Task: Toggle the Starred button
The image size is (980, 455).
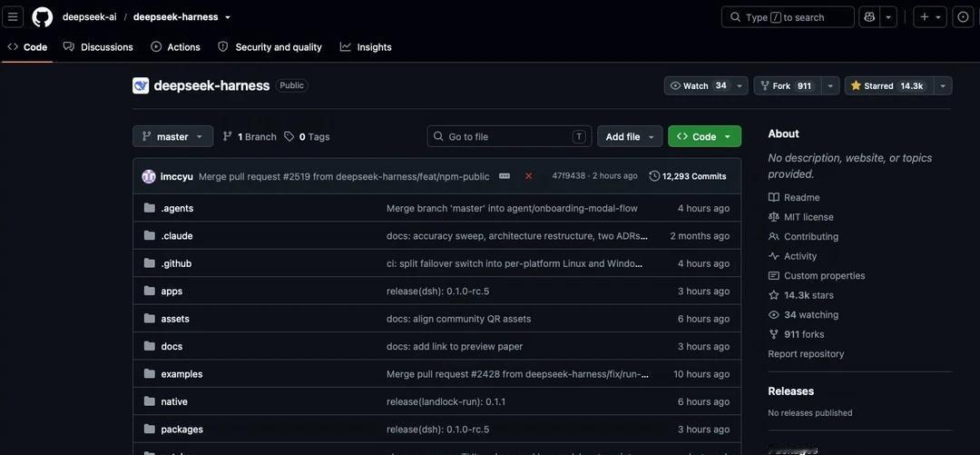Action: point(888,85)
